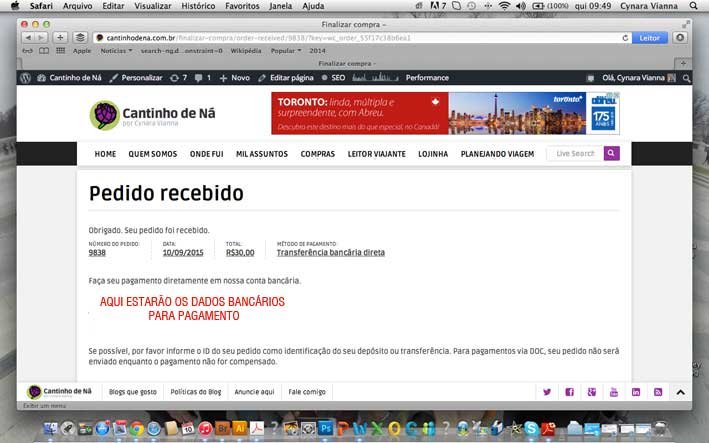Click Transferência bancária direta payment method
The image size is (709, 443).
click(x=331, y=252)
